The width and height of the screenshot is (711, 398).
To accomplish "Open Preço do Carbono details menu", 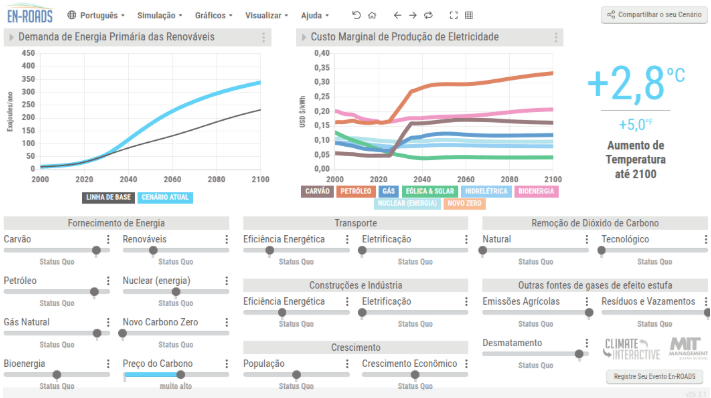I will click(x=227, y=364).
